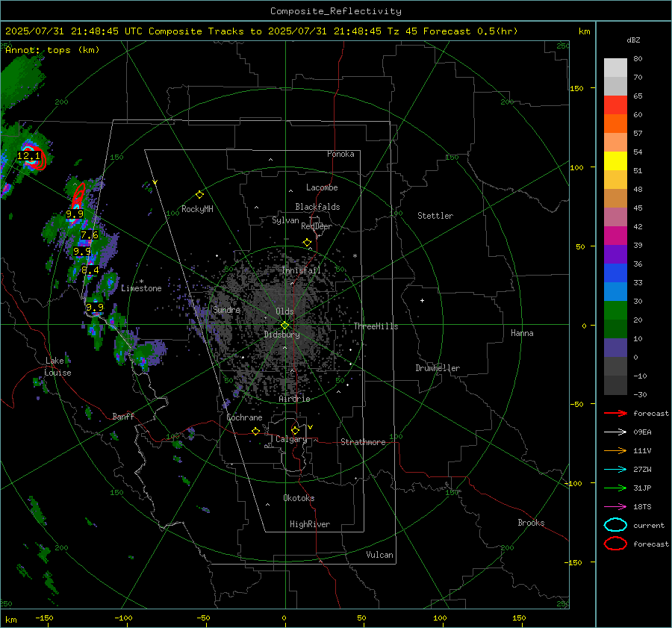This screenshot has height=628, width=672.
Task: Click the RockyMH label
Action: point(197,209)
